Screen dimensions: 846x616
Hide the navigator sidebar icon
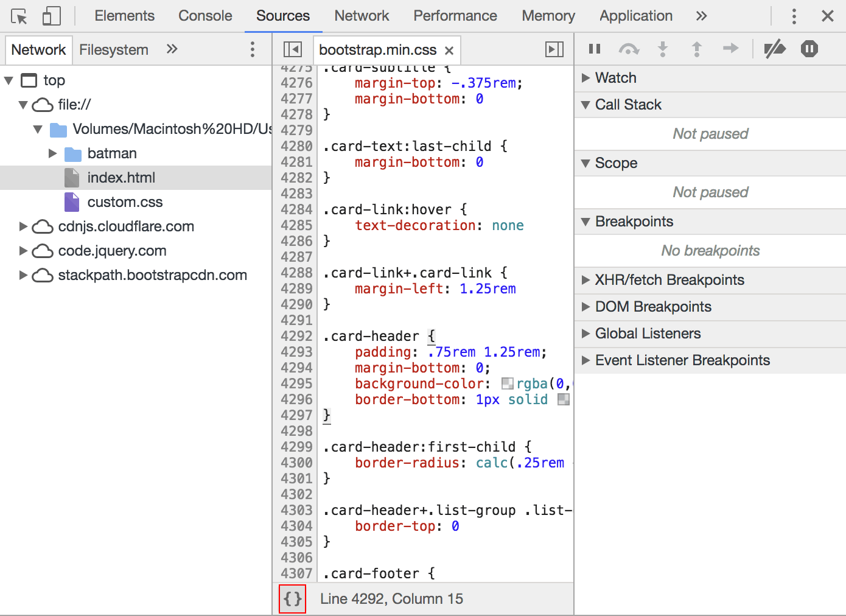[x=293, y=49]
